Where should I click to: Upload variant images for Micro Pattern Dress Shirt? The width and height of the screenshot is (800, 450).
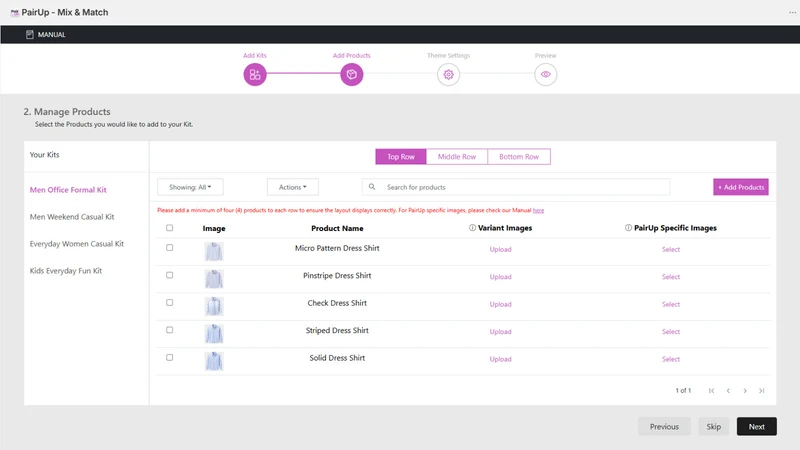tap(501, 249)
